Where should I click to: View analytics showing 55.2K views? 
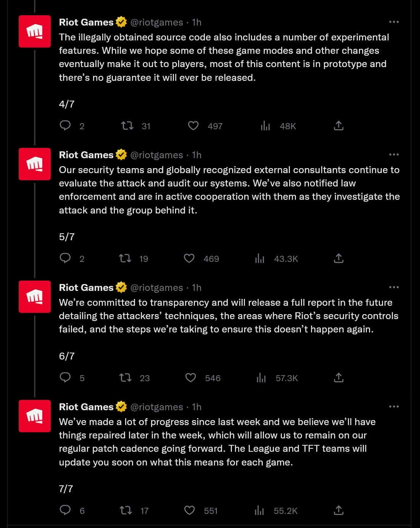tap(276, 511)
